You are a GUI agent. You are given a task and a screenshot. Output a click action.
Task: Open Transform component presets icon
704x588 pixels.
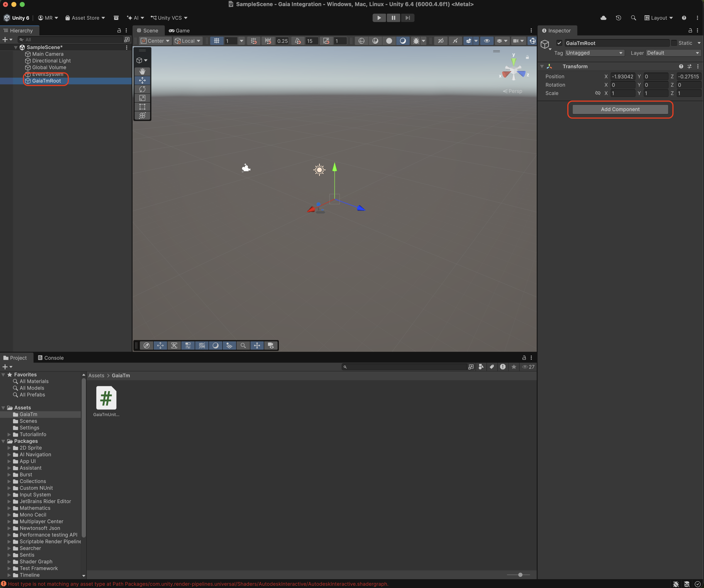(689, 66)
